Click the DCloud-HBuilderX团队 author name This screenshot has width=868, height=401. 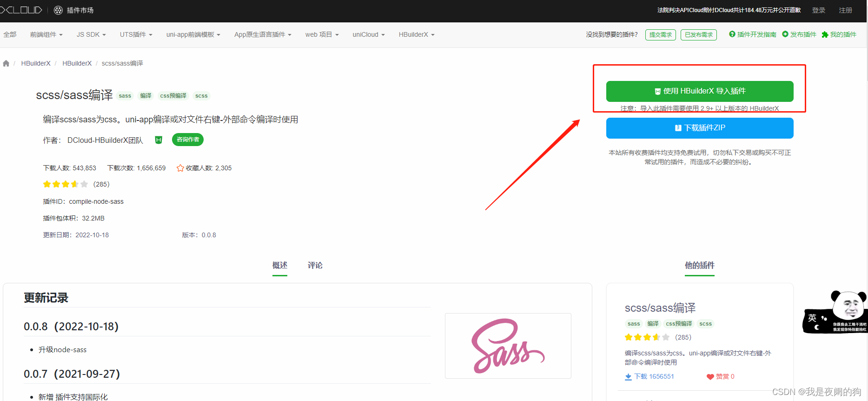coord(105,140)
